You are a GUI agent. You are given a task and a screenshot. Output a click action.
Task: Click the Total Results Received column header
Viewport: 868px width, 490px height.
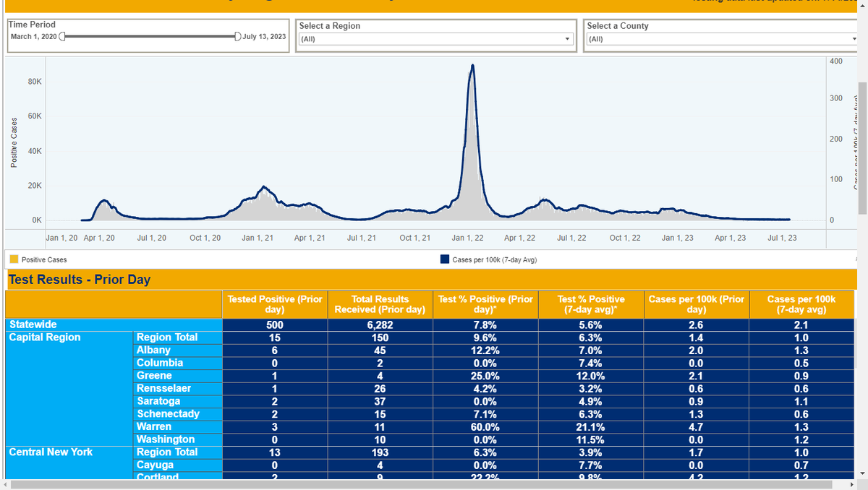(380, 304)
